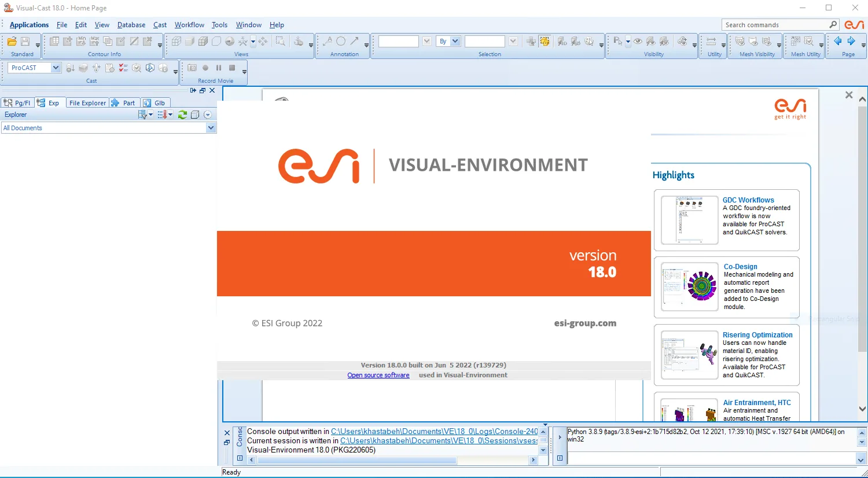Click the auto-hide pin icon of Explorer panel

coord(193,90)
